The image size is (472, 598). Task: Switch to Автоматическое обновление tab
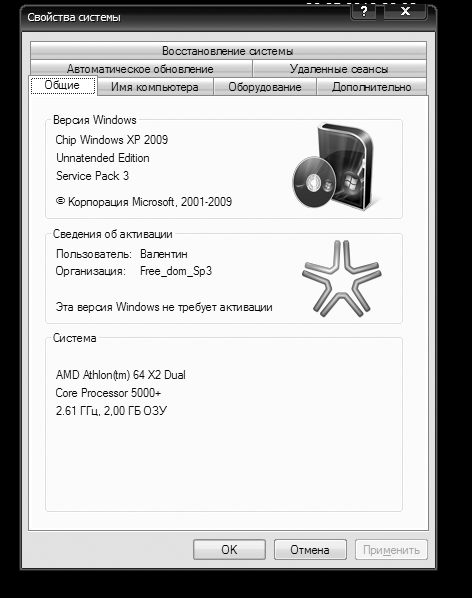click(x=140, y=69)
